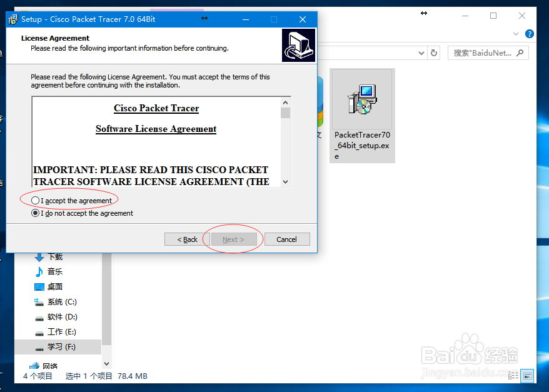Click the search magnifier icon
The image size is (549, 392).
[x=520, y=53]
